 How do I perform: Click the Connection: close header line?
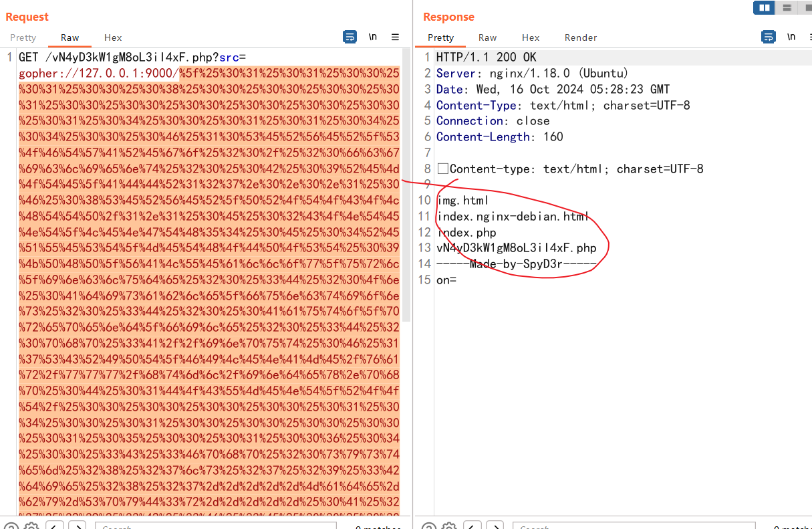[493, 121]
